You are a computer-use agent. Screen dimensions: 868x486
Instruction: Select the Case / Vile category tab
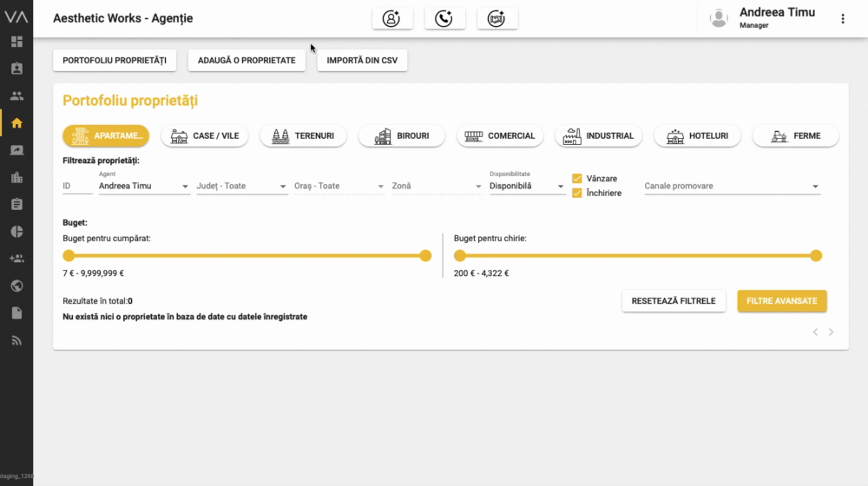coord(205,136)
